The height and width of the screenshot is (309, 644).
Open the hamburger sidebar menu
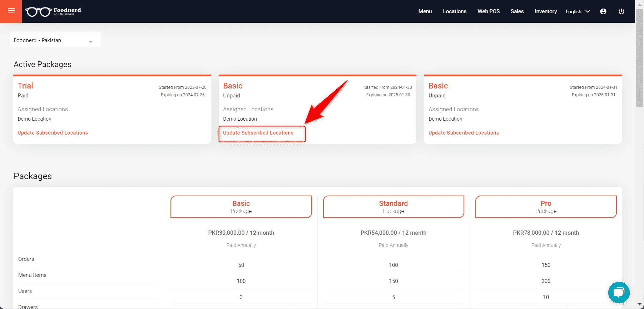(x=11, y=11)
